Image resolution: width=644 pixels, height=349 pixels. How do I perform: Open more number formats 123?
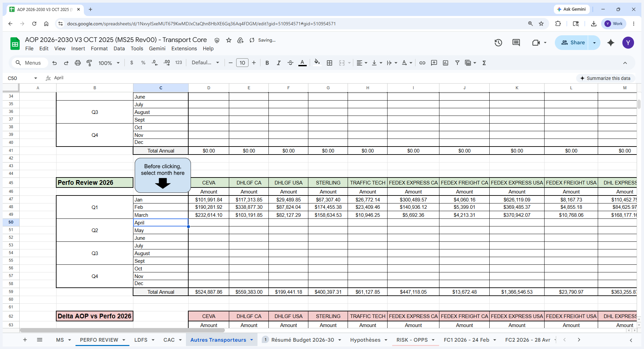[x=179, y=63]
